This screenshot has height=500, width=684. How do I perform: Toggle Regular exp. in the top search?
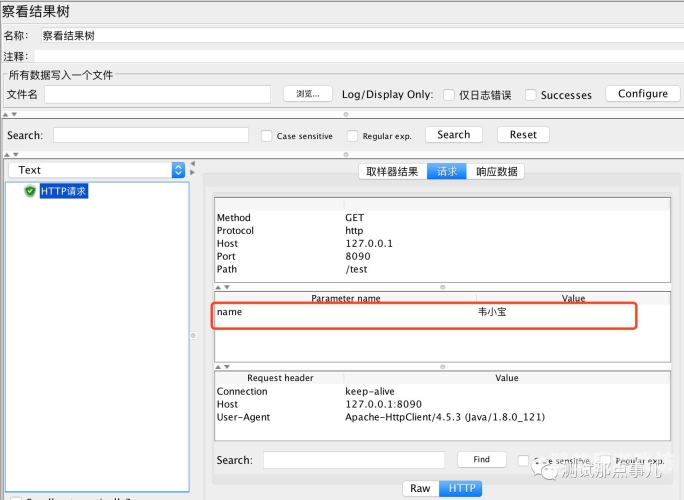point(352,136)
